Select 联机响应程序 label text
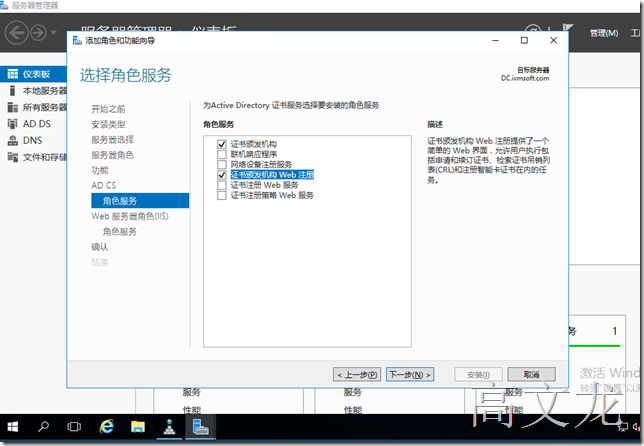The width and height of the screenshot is (644, 446). pyautogui.click(x=254, y=154)
